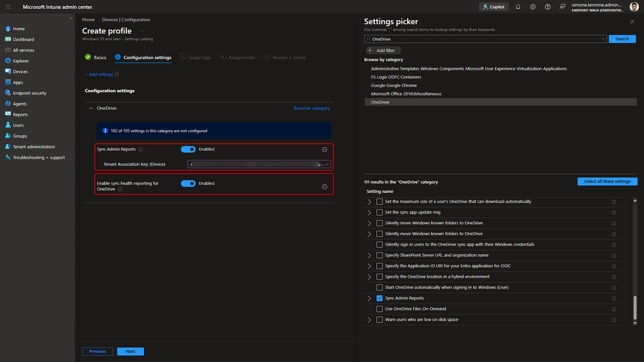Open the account profile avatar
Screen dimensions: 644x362
[634, 7]
